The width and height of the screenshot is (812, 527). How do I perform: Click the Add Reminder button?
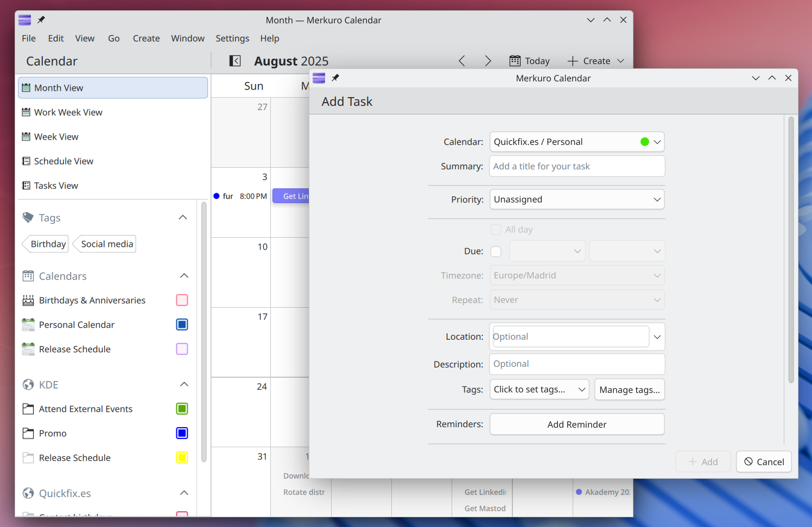pyautogui.click(x=577, y=424)
